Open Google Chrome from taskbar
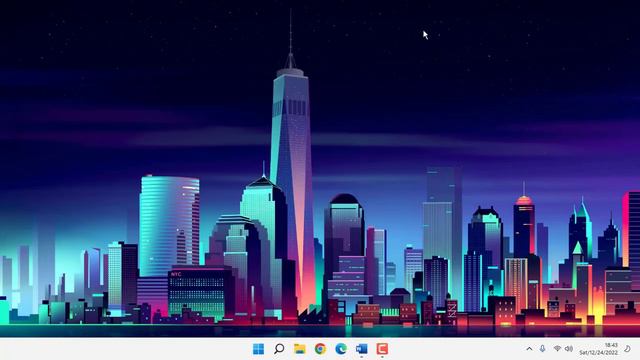This screenshot has height=360, width=640. point(320,349)
